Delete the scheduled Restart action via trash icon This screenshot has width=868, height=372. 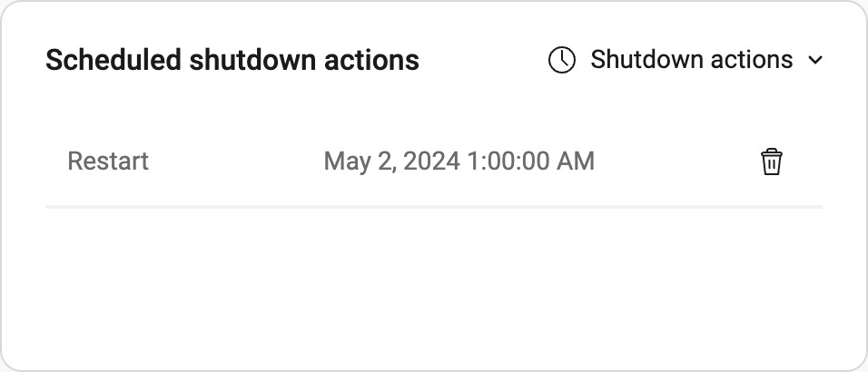coord(771,162)
